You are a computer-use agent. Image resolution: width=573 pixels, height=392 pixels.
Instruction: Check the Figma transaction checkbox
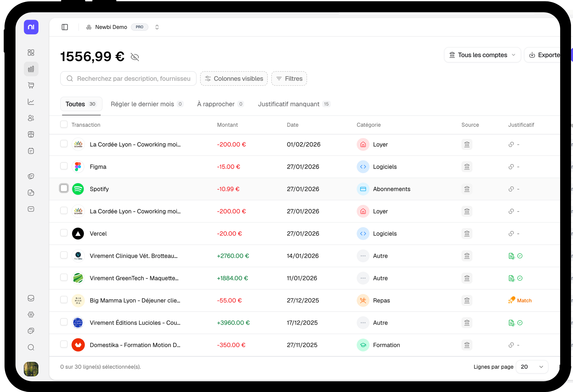(64, 166)
